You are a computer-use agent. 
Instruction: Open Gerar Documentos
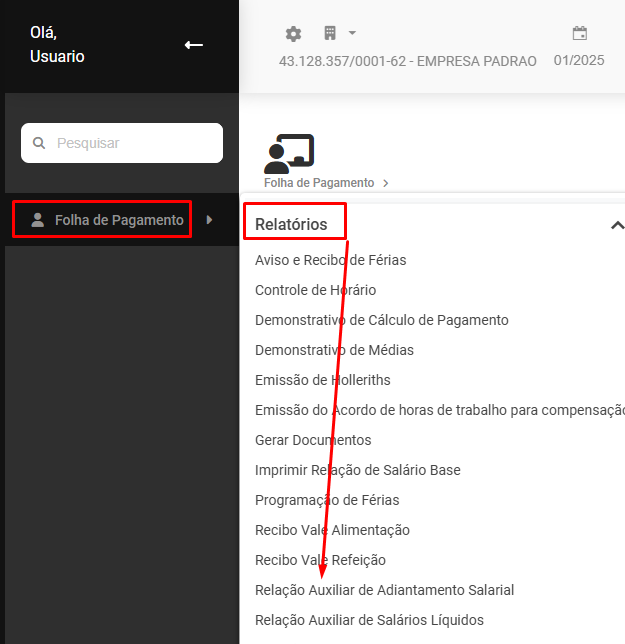click(313, 440)
